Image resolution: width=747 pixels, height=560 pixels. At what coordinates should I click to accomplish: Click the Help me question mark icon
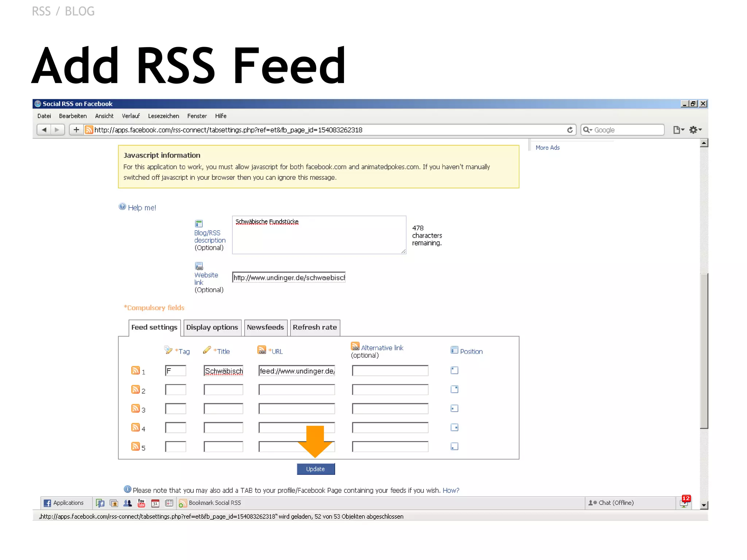point(122,207)
